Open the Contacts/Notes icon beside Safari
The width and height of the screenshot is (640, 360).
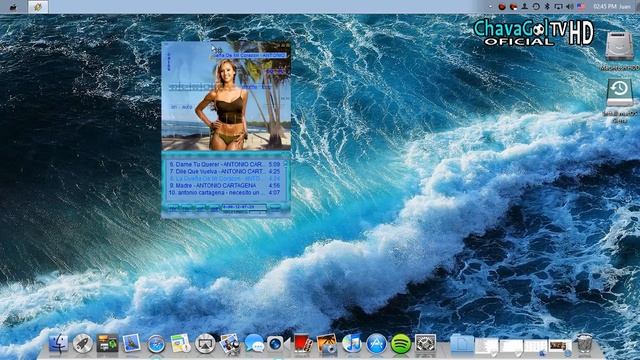click(x=180, y=343)
